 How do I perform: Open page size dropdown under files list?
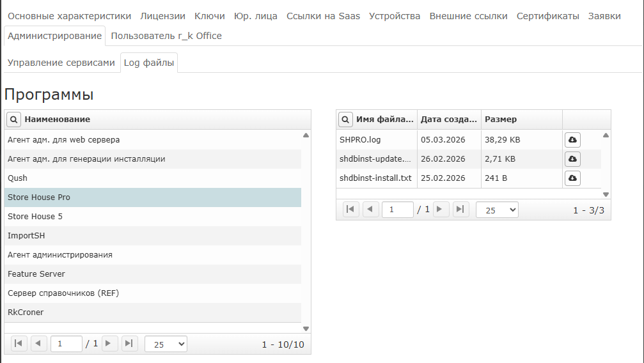[496, 210]
